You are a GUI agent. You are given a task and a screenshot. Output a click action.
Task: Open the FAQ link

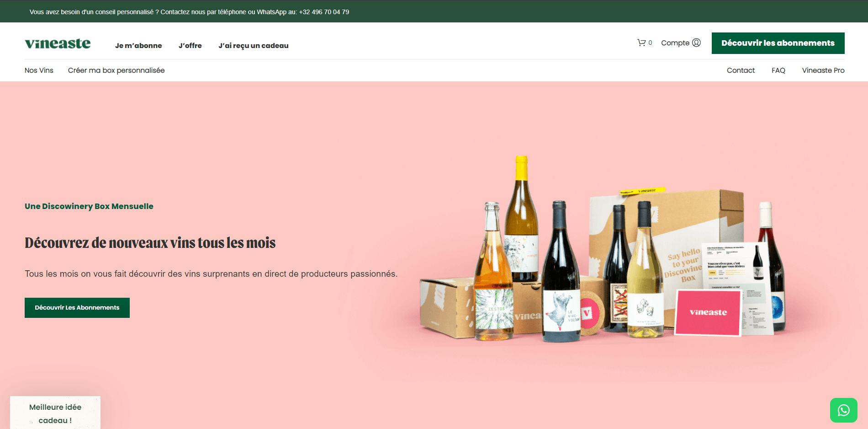click(x=778, y=70)
